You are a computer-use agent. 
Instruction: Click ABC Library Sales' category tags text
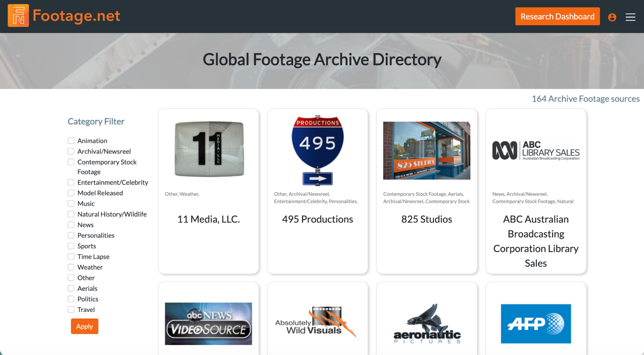[x=533, y=197]
